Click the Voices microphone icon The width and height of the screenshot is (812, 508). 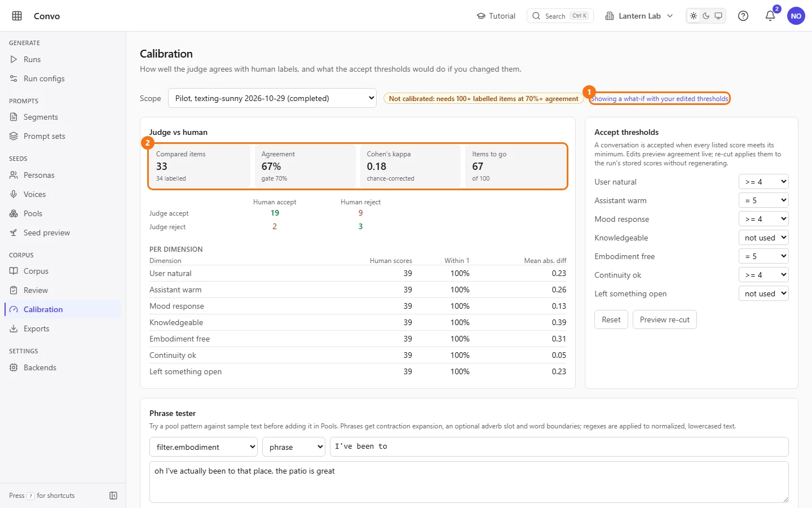point(14,194)
